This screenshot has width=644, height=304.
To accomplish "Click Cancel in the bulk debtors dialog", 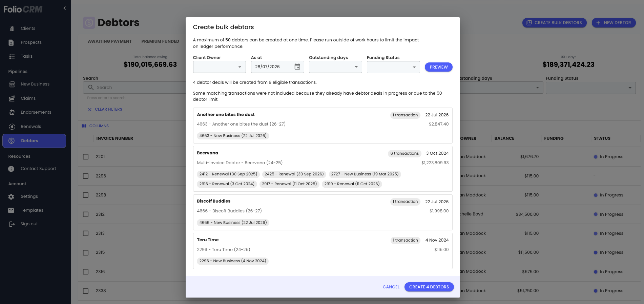I will coord(391,287).
